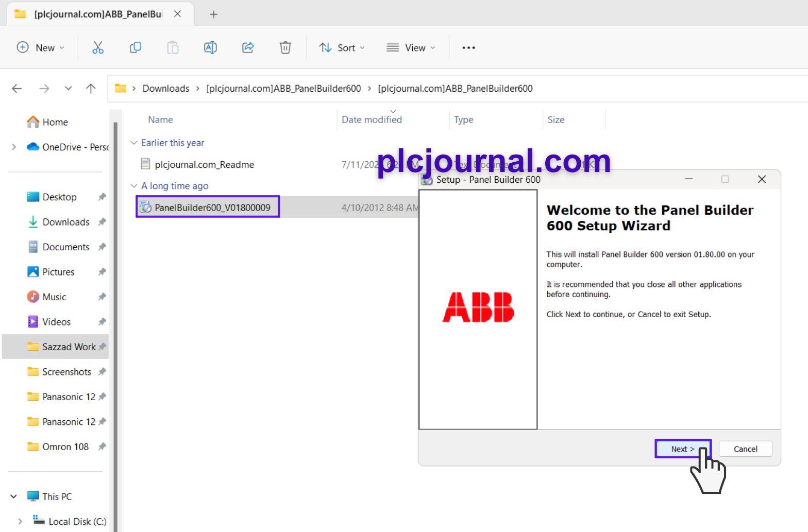Viewport: 808px width, 532px height.
Task: Expand the OneDrive tree node
Action: pos(14,147)
